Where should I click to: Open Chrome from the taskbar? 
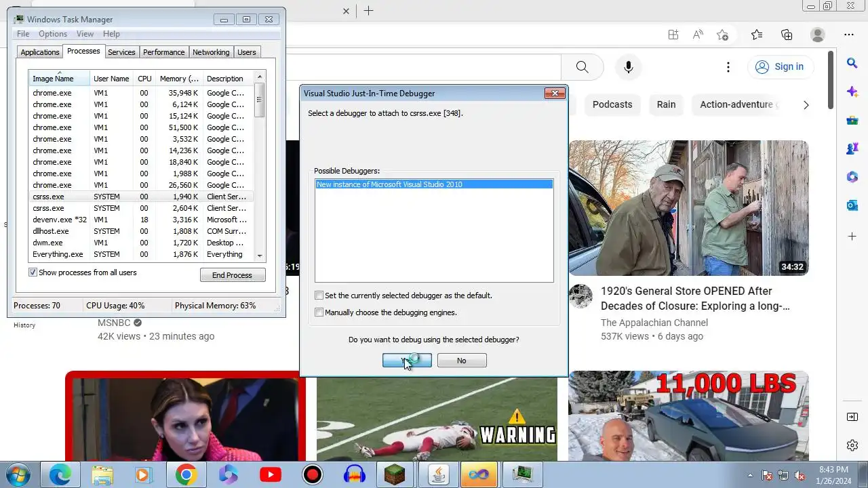coord(186,474)
